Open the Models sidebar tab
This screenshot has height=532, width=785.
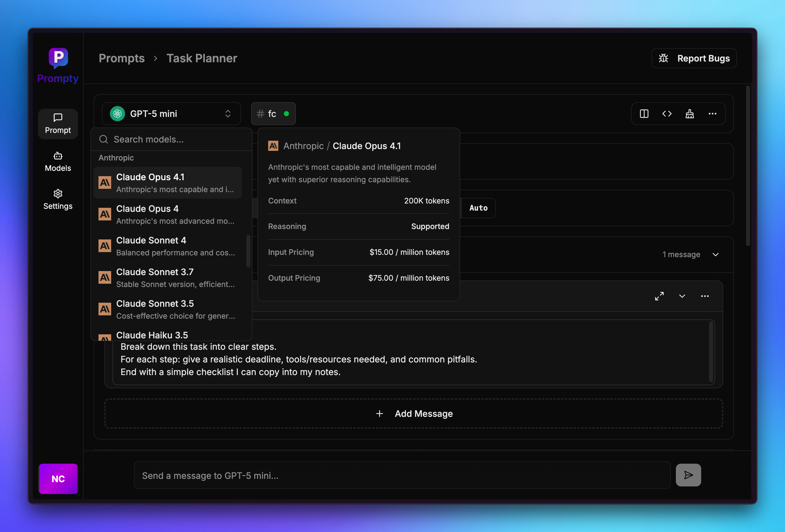tap(58, 162)
